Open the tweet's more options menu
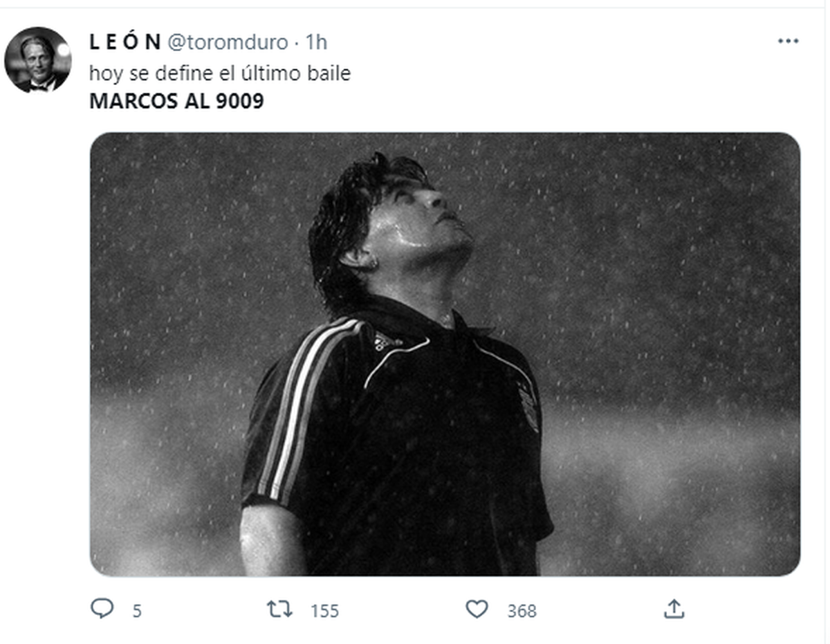 tap(788, 42)
